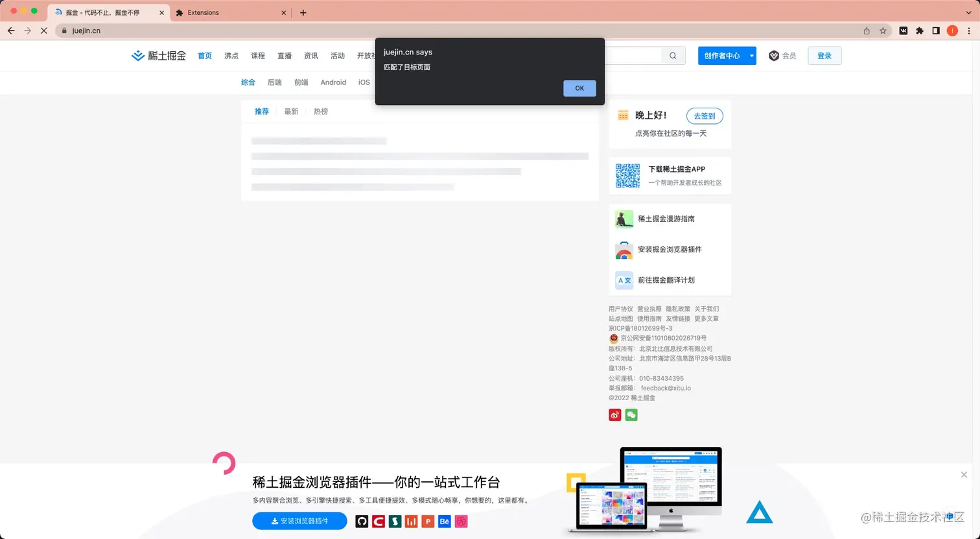Stop loading the page
The image size is (980, 539).
(x=43, y=30)
